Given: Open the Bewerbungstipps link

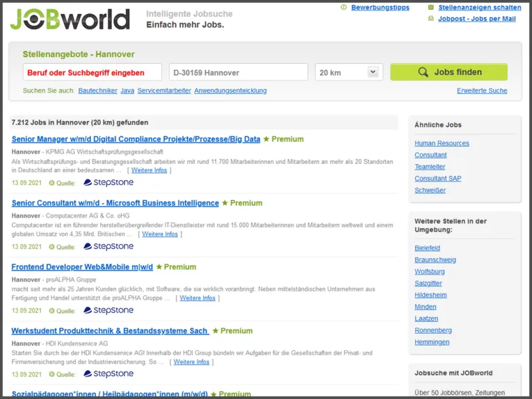Looking at the screenshot, I should pyautogui.click(x=380, y=8).
